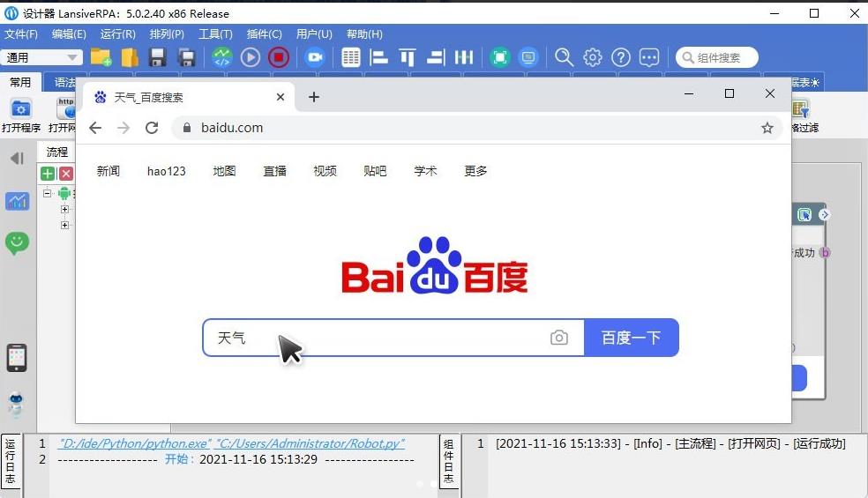Click the magnifier search icon in toolbar
The height and width of the screenshot is (498, 868).
click(564, 57)
